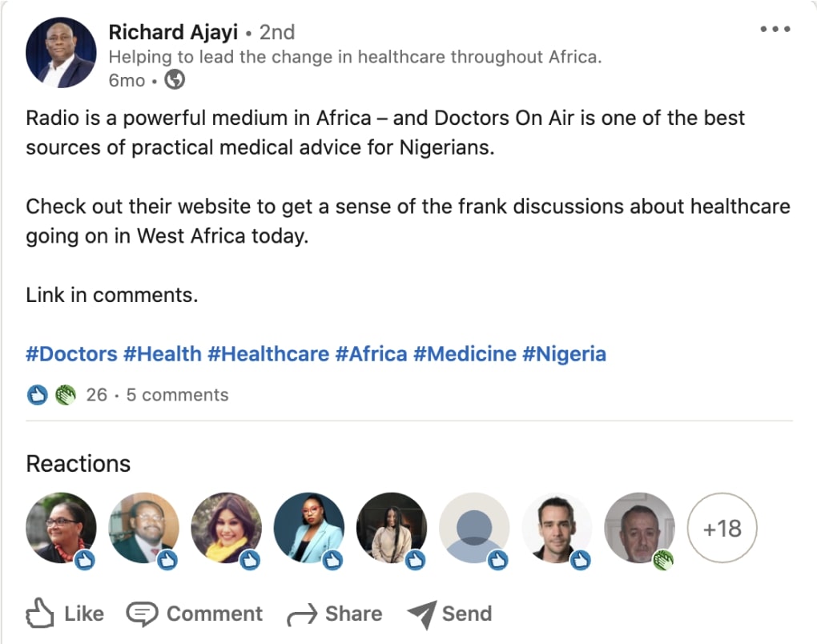The image size is (817, 644).
Task: Click the globe public visibility icon
Action: point(175,80)
